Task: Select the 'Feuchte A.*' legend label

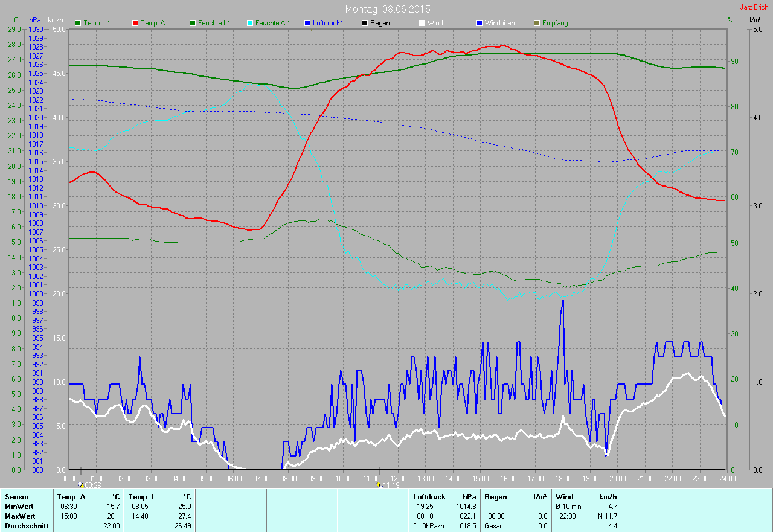Action: click(x=272, y=23)
